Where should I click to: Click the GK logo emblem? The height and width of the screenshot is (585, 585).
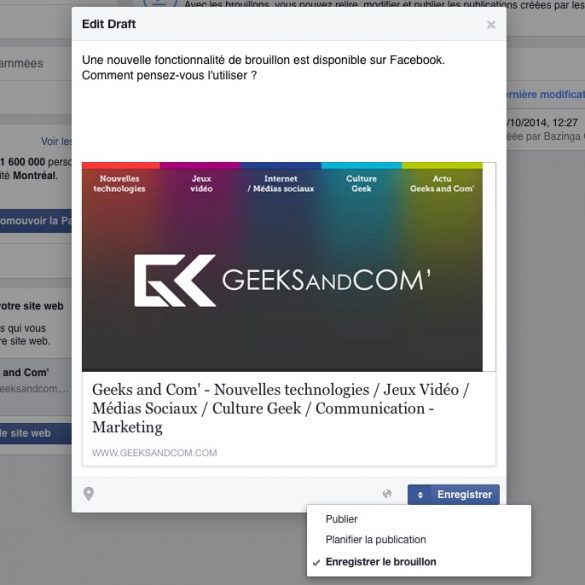tap(175, 281)
